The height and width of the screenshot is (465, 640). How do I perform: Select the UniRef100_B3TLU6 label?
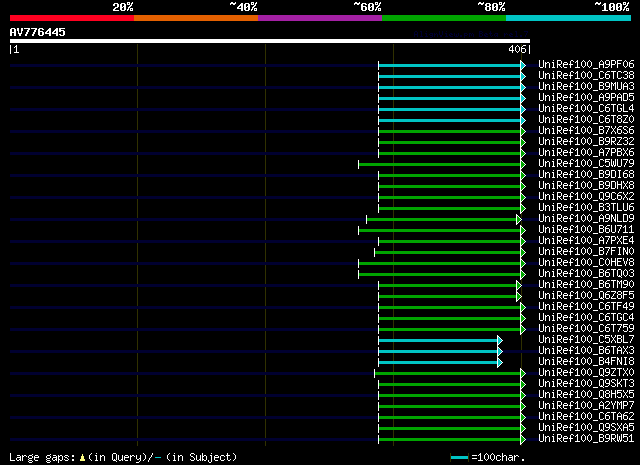pos(586,207)
